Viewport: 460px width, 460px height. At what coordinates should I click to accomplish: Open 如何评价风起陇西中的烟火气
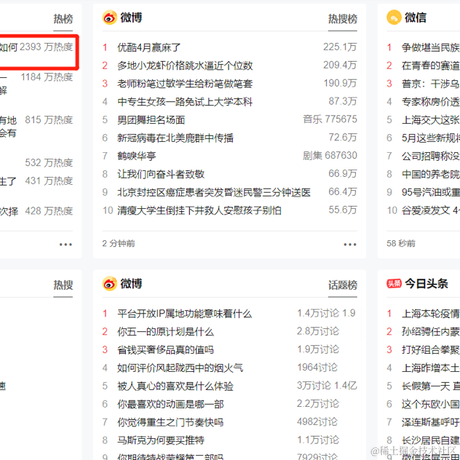(x=180, y=368)
